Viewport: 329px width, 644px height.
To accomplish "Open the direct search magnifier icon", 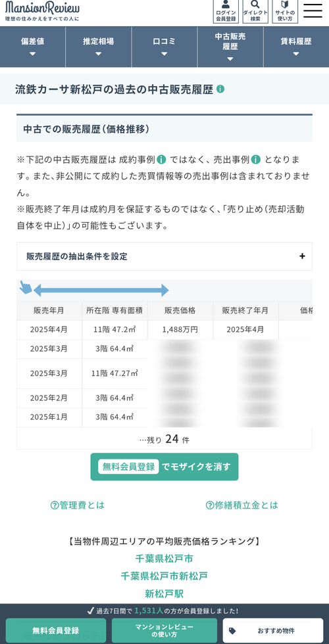I will (x=255, y=11).
